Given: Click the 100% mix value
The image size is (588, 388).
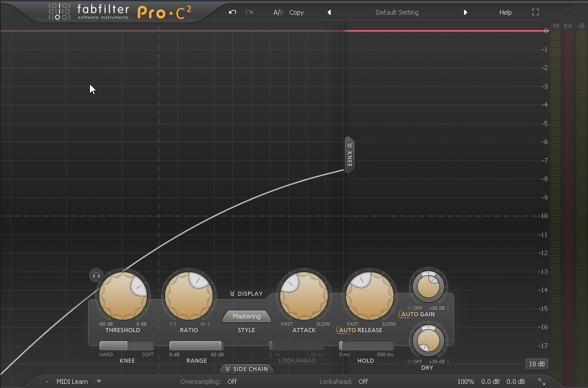Looking at the screenshot, I should (465, 382).
